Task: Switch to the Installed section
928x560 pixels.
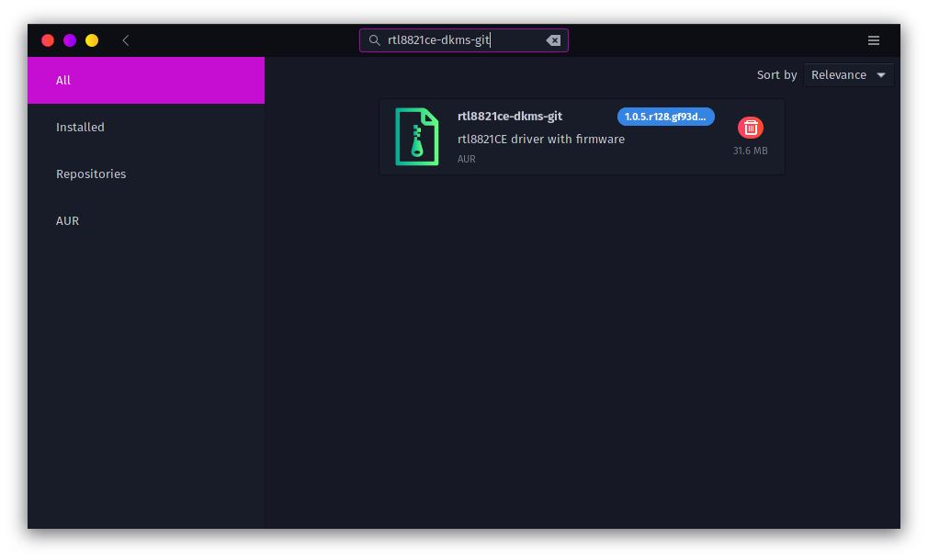Action: (146, 127)
